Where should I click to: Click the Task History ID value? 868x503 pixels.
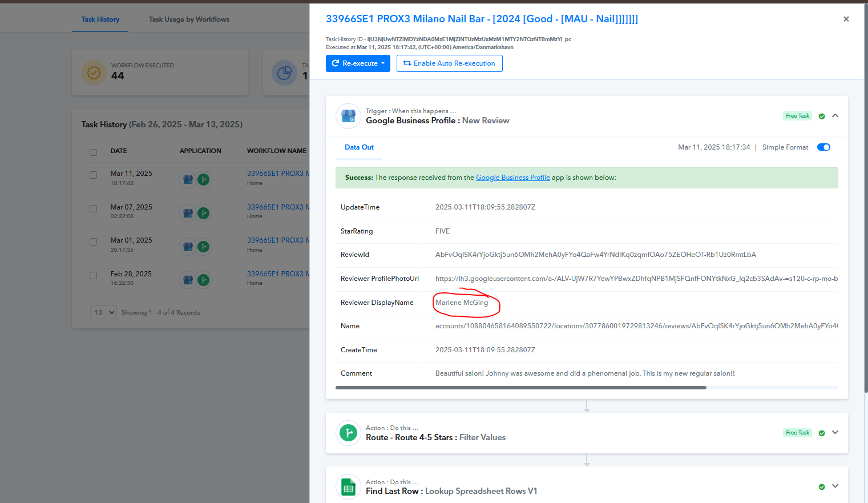coord(469,39)
